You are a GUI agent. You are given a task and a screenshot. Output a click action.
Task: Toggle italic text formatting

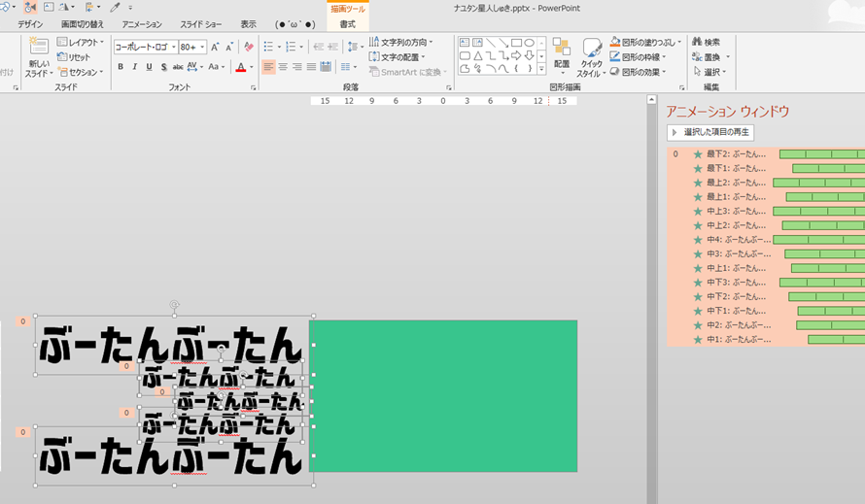134,67
